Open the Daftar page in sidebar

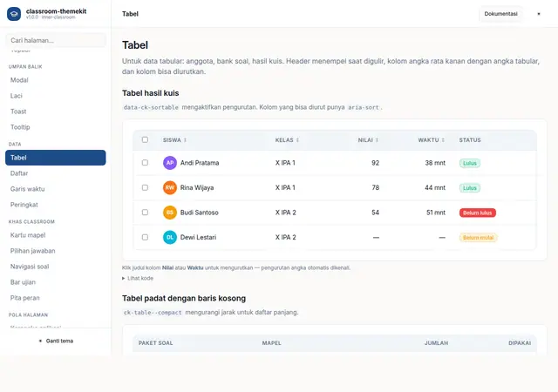coord(56,173)
